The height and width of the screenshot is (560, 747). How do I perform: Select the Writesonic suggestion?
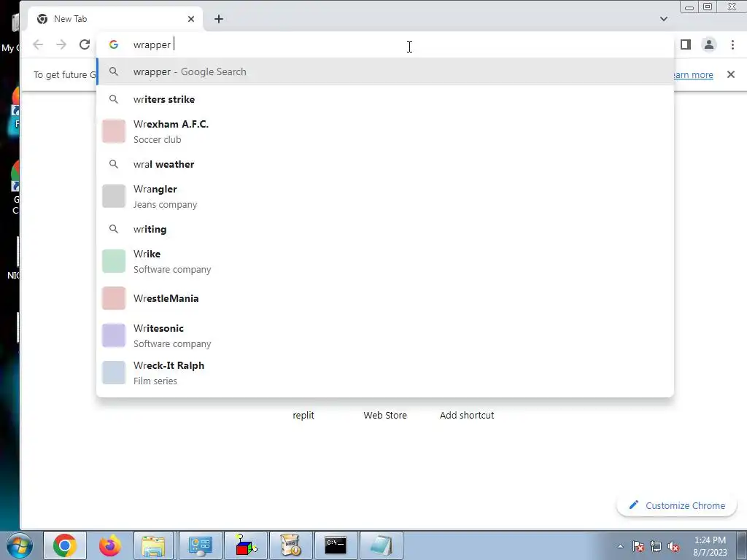pos(385,335)
